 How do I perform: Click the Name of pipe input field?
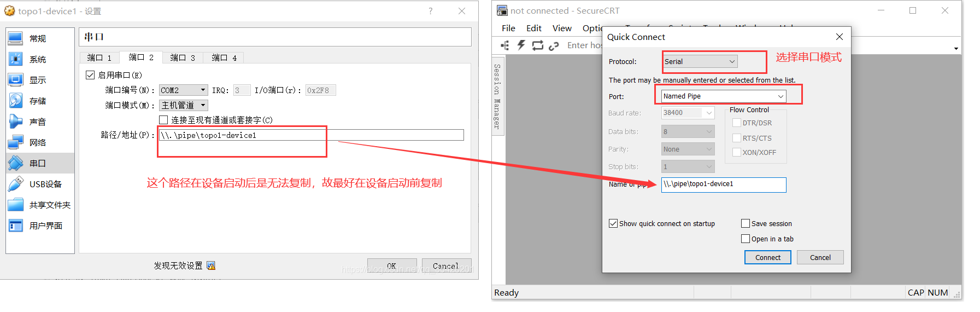point(723,184)
